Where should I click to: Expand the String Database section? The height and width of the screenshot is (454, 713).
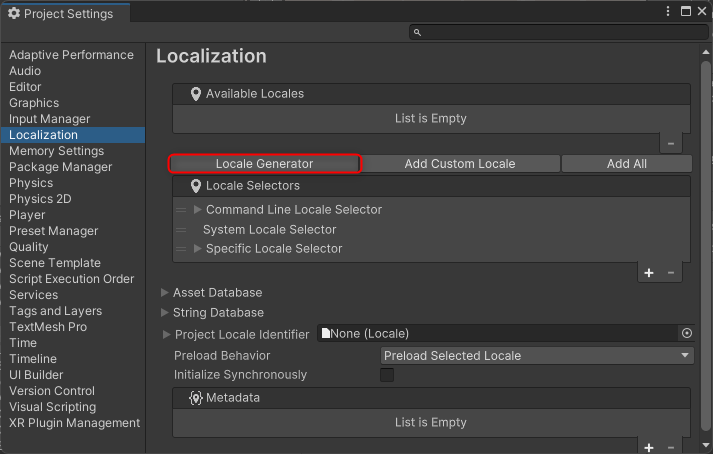coord(165,313)
